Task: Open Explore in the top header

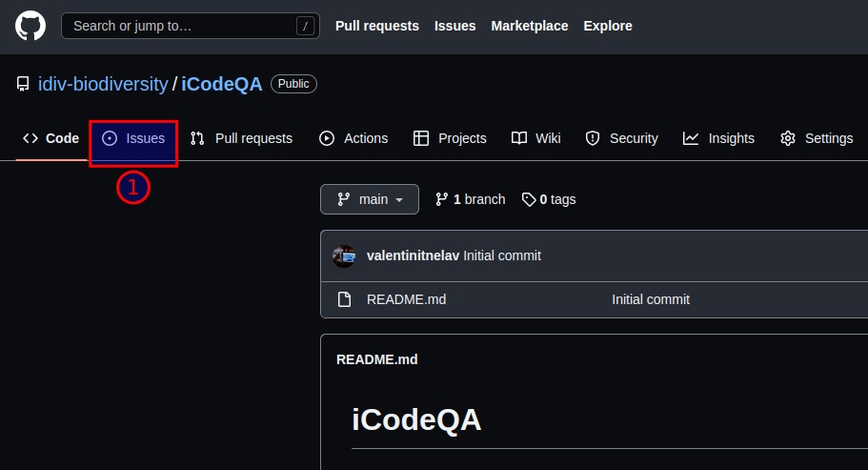Action: click(x=608, y=26)
